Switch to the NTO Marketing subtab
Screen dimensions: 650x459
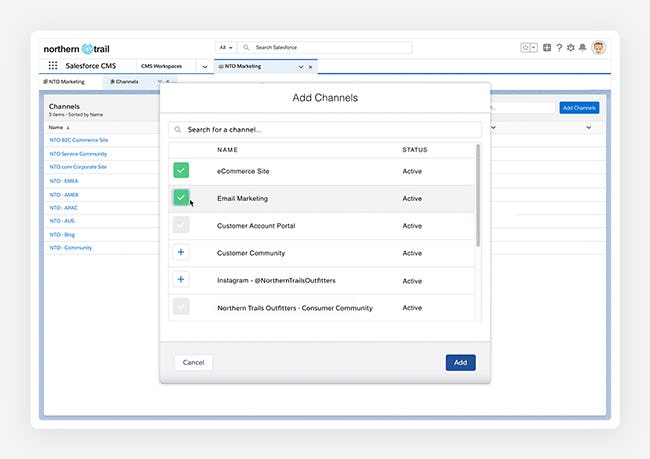coord(64,82)
